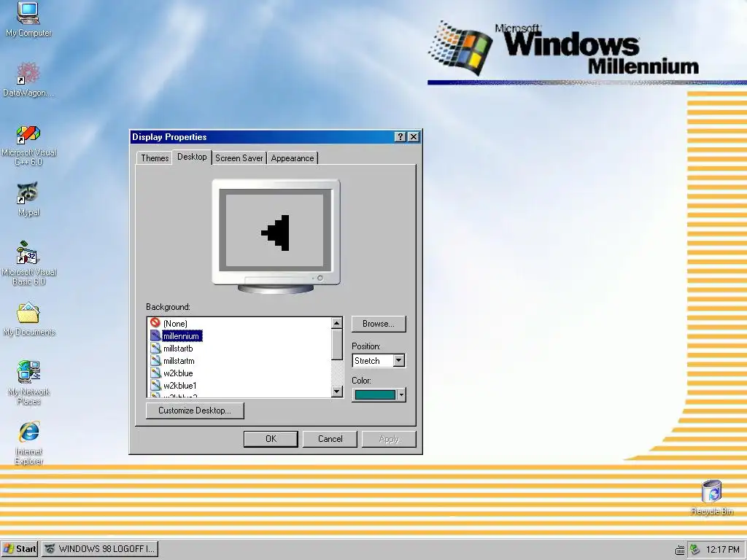The width and height of the screenshot is (747, 560).
Task: Close the Display Properties dialog
Action: click(414, 137)
